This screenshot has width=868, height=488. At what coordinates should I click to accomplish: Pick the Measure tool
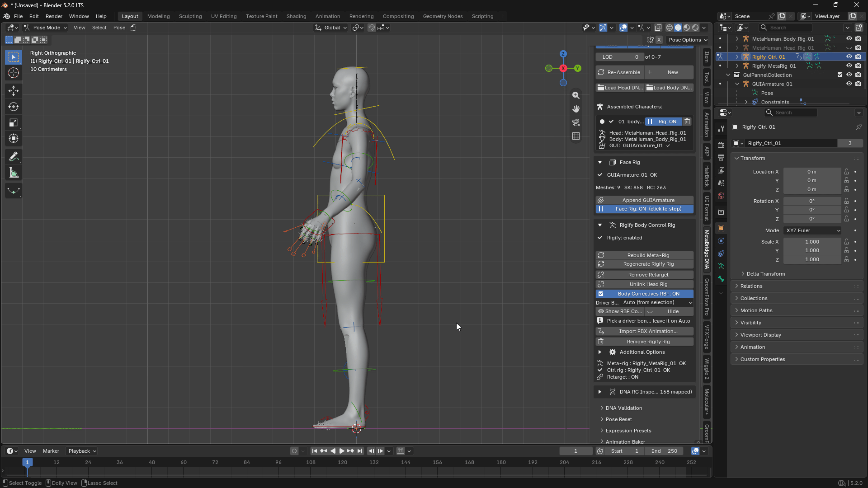click(14, 173)
